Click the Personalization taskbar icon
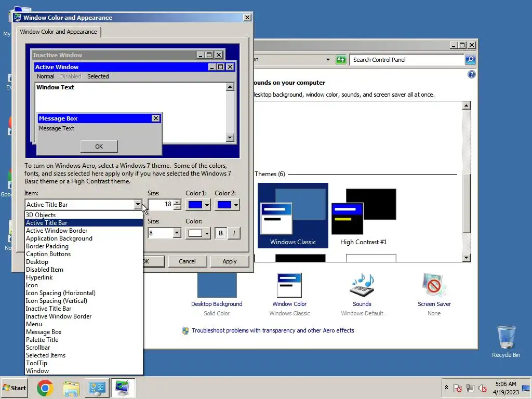 [x=123, y=388]
